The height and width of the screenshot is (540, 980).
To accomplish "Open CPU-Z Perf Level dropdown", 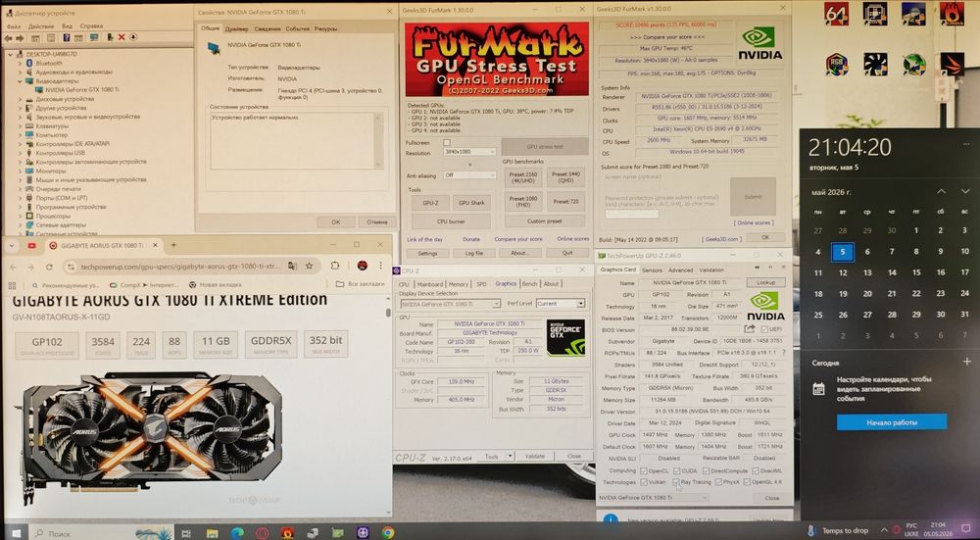I will pyautogui.click(x=560, y=304).
